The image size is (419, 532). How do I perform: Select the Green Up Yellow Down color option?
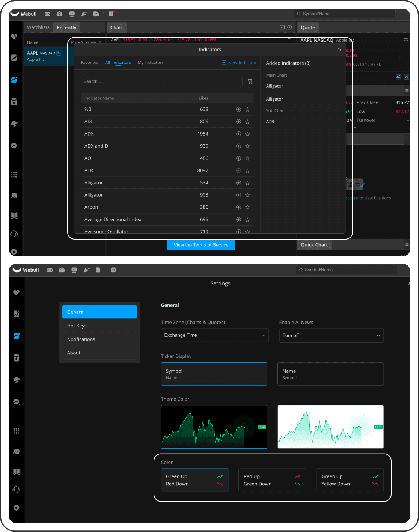tap(350, 480)
